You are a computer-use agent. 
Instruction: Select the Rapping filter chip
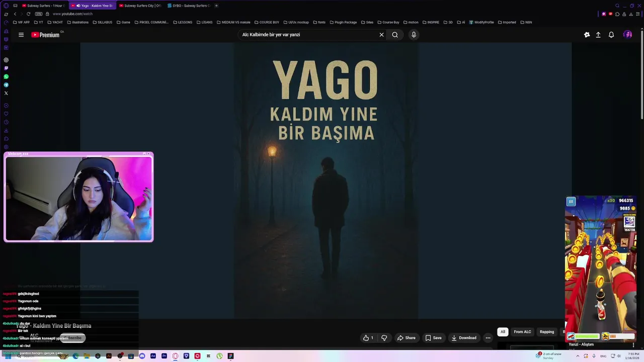point(547,332)
